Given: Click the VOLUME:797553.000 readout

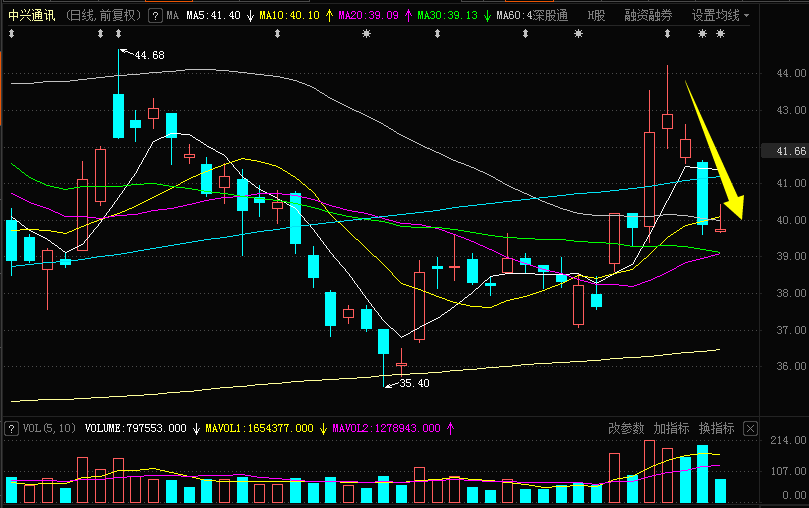Looking at the screenshot, I should coord(136,429).
